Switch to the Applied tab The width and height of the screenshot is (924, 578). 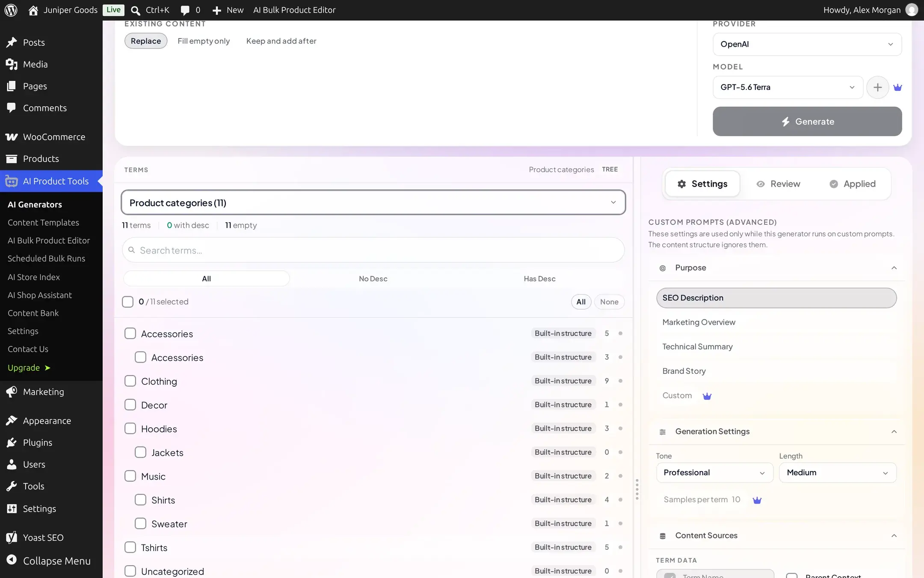[x=853, y=184]
